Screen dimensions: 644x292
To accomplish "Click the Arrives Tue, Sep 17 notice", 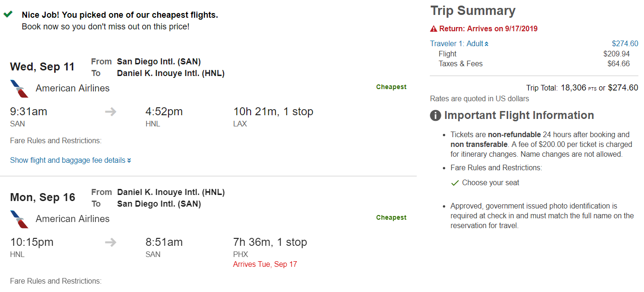I will coord(265,264).
